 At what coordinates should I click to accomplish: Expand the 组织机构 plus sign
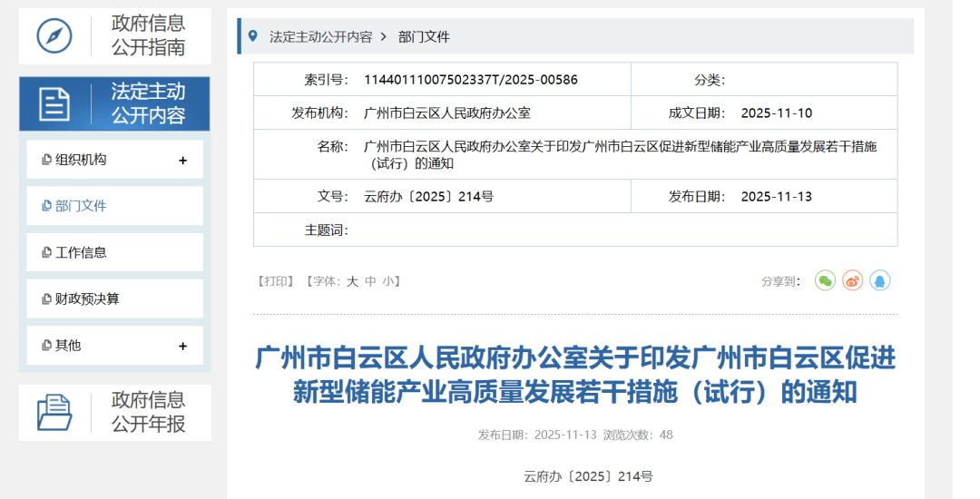pos(182,161)
